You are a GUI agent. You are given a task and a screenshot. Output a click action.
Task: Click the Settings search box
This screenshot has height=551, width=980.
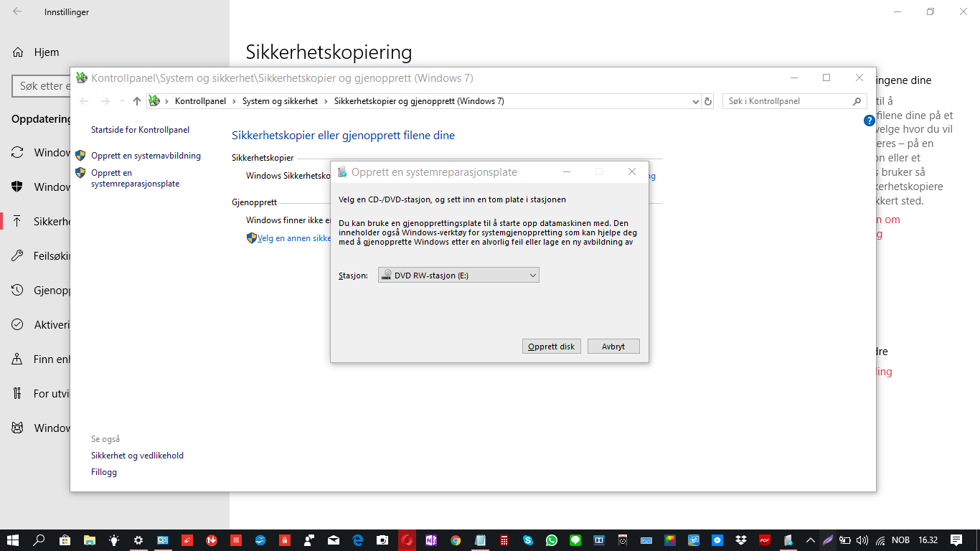42,86
